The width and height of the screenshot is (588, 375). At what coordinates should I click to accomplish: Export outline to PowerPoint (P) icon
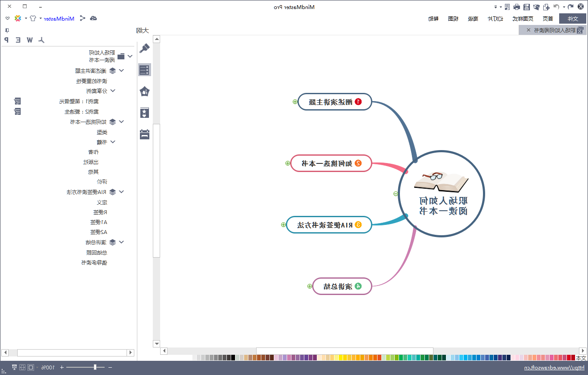[6, 40]
